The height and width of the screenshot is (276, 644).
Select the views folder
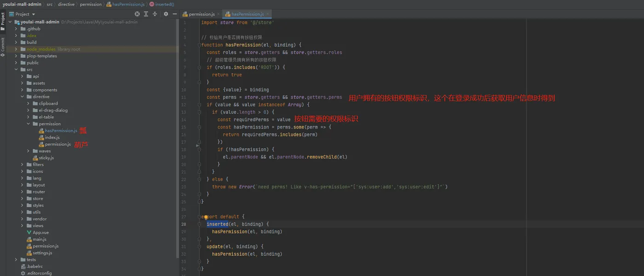38,226
